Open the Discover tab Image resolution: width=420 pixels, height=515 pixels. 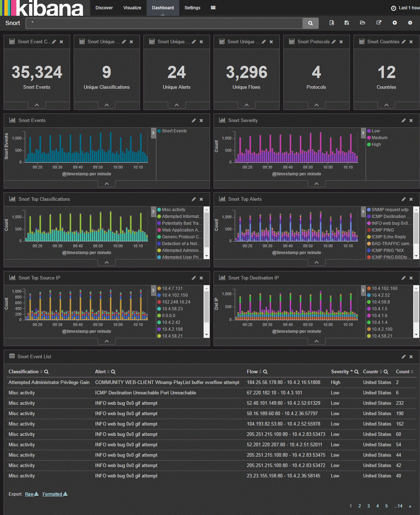tap(104, 8)
